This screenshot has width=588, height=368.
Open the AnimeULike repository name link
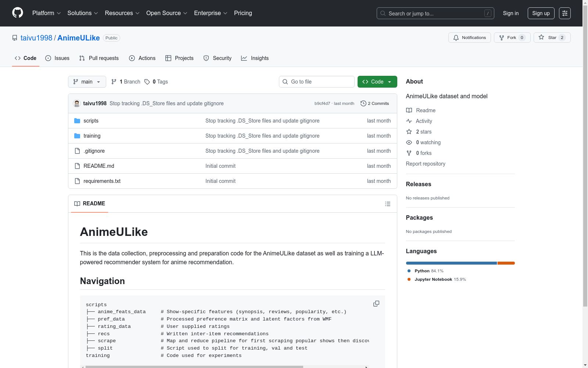[x=79, y=38]
